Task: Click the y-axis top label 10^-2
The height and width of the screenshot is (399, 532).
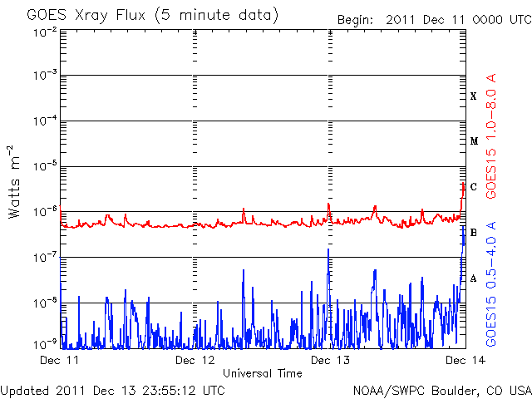Action: coord(45,32)
